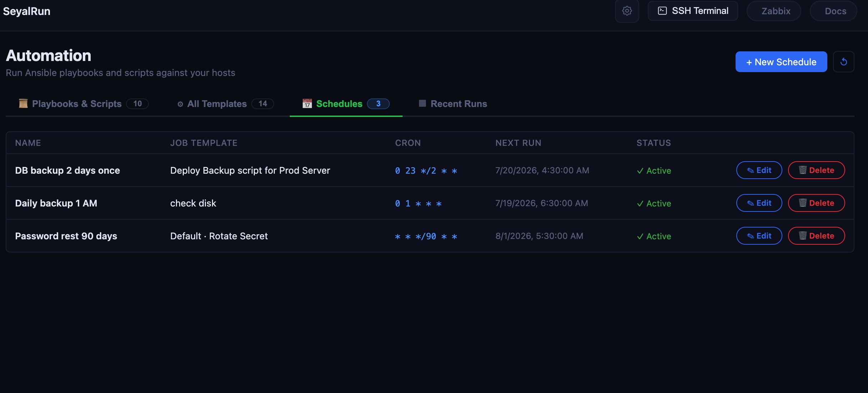
Task: Click next run '7/19/2026, 6:30:00 AM'
Action: pyautogui.click(x=541, y=203)
